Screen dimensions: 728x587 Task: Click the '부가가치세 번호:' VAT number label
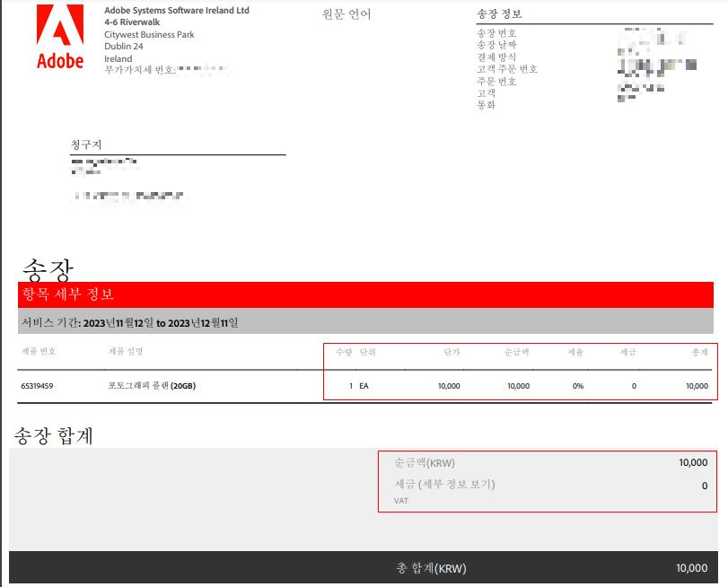pyautogui.click(x=140, y=70)
